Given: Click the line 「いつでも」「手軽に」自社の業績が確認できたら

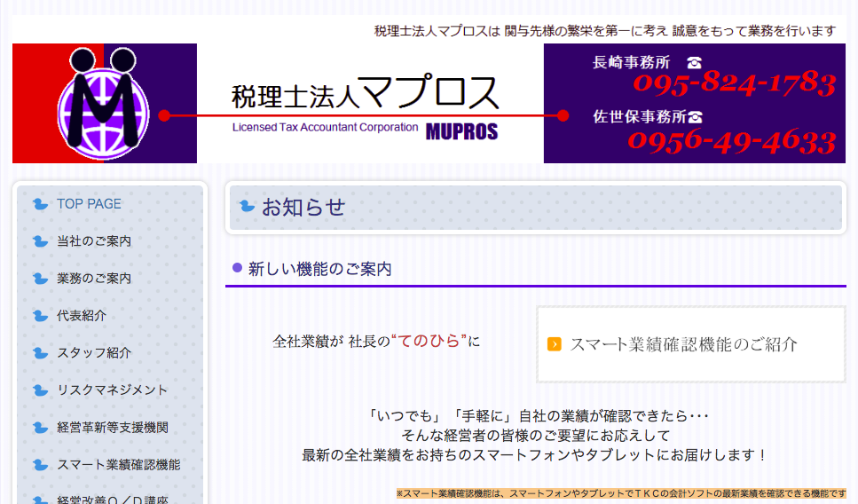Looking at the screenshot, I should [x=537, y=416].
